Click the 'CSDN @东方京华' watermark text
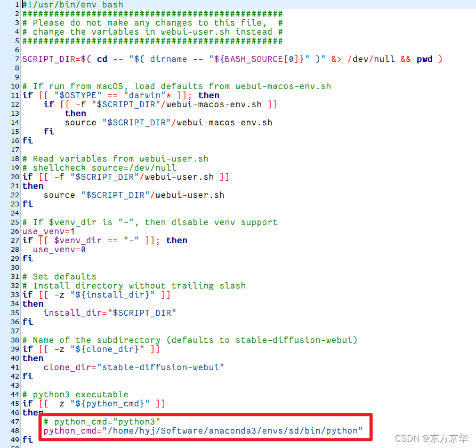The height and width of the screenshot is (448, 476). 431,438
